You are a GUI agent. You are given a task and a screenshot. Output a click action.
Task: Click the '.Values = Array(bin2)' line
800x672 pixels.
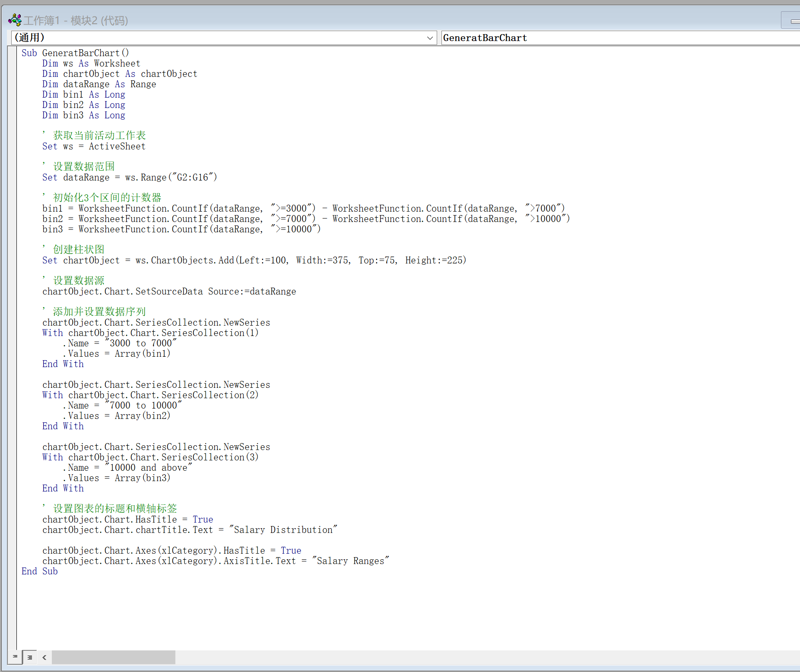(117, 416)
